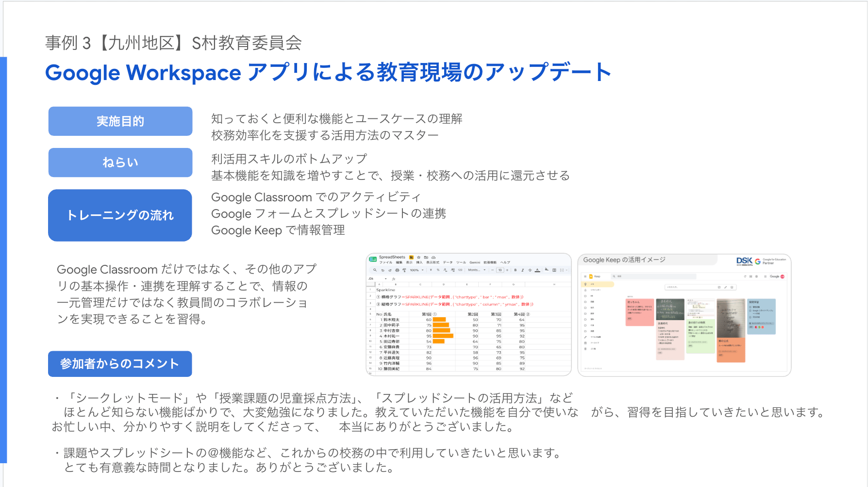This screenshot has width=868, height=487.
Task: Open the 表示形式 menu in SpreadSheets
Action: [433, 262]
